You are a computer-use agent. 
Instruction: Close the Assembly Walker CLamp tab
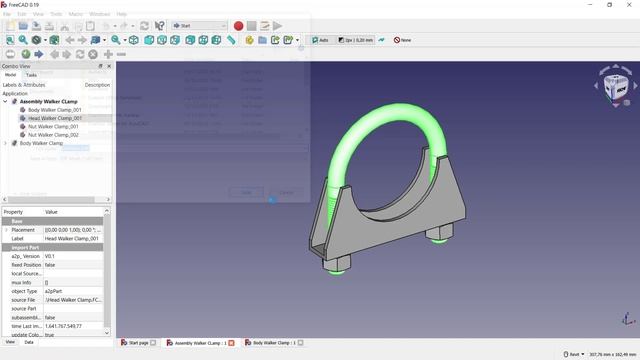pyautogui.click(x=231, y=343)
